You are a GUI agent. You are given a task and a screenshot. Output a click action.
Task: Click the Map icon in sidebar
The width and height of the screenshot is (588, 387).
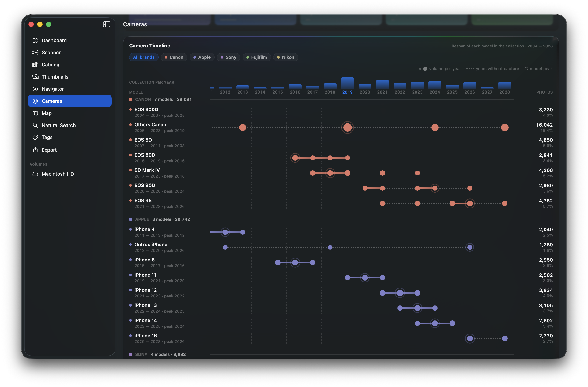35,113
